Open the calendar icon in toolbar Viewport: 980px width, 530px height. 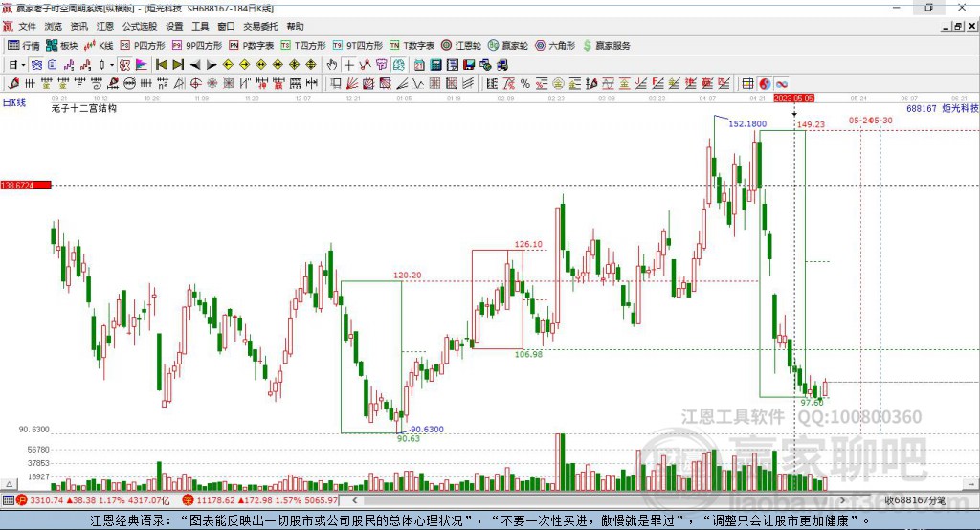point(419,65)
